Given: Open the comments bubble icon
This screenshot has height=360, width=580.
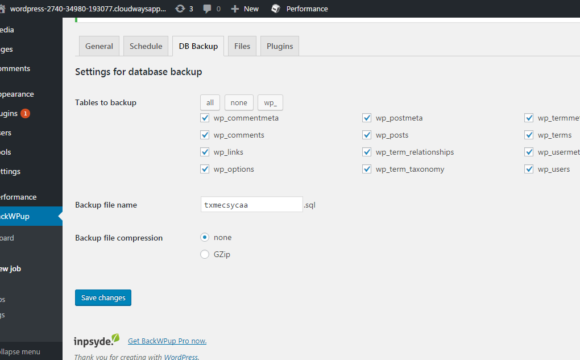Looking at the screenshot, I should coord(207,9).
